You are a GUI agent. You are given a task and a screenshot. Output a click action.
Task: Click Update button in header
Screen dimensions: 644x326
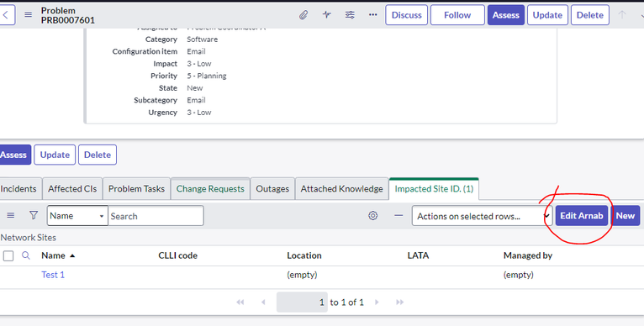tap(547, 15)
